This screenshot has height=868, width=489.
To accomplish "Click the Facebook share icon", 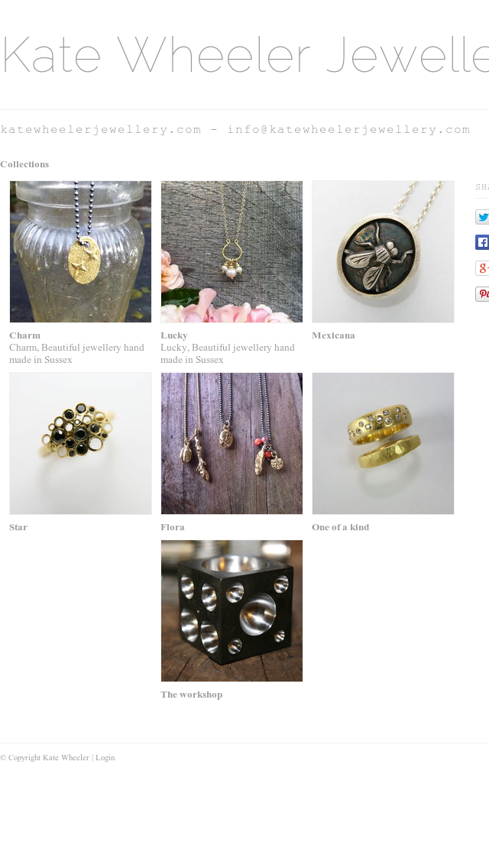I will [x=482, y=242].
